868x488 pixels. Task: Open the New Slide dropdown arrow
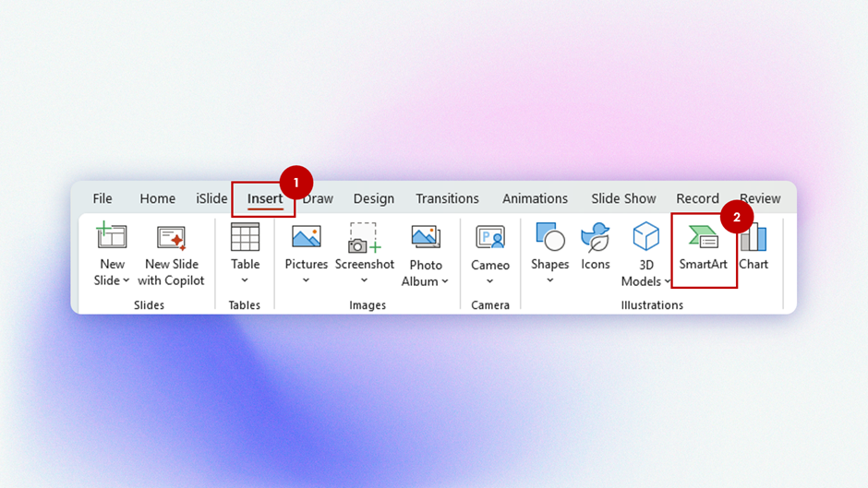click(127, 280)
